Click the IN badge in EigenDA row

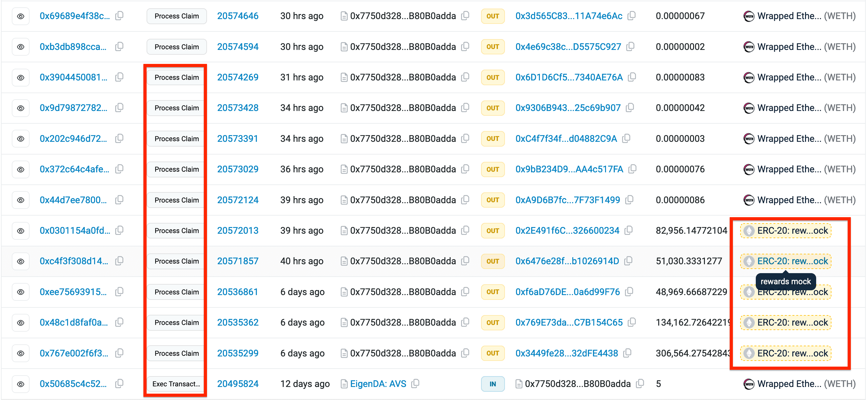[x=492, y=384]
